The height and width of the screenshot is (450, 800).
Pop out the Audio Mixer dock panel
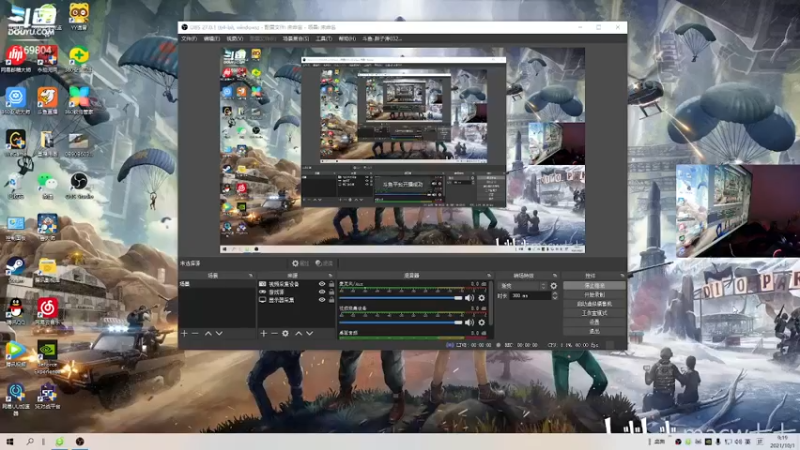click(489, 276)
